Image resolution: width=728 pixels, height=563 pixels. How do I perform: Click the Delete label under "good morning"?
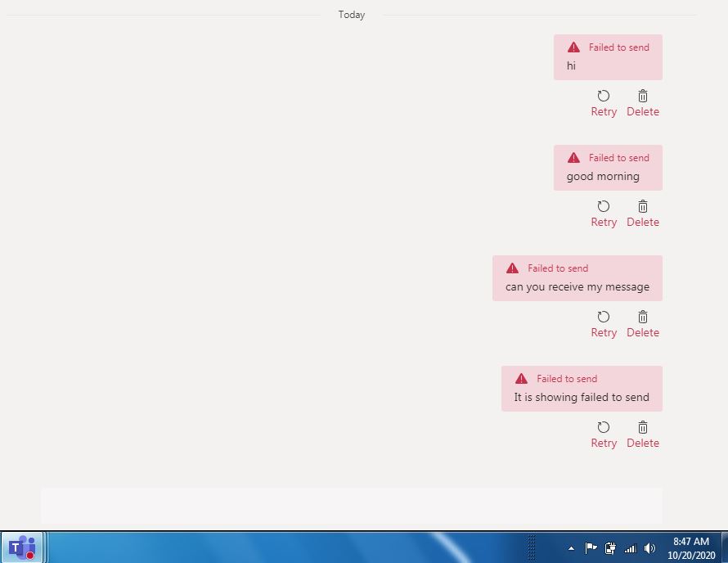click(x=643, y=222)
